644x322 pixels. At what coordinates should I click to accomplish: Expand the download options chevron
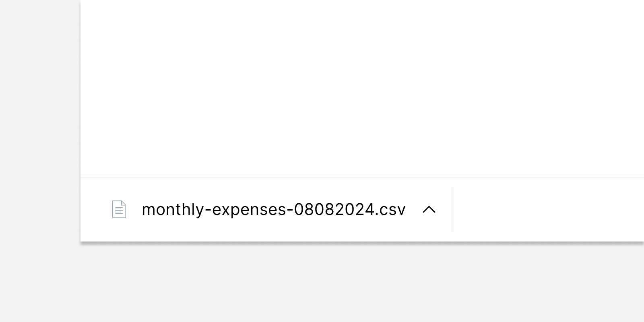click(429, 209)
